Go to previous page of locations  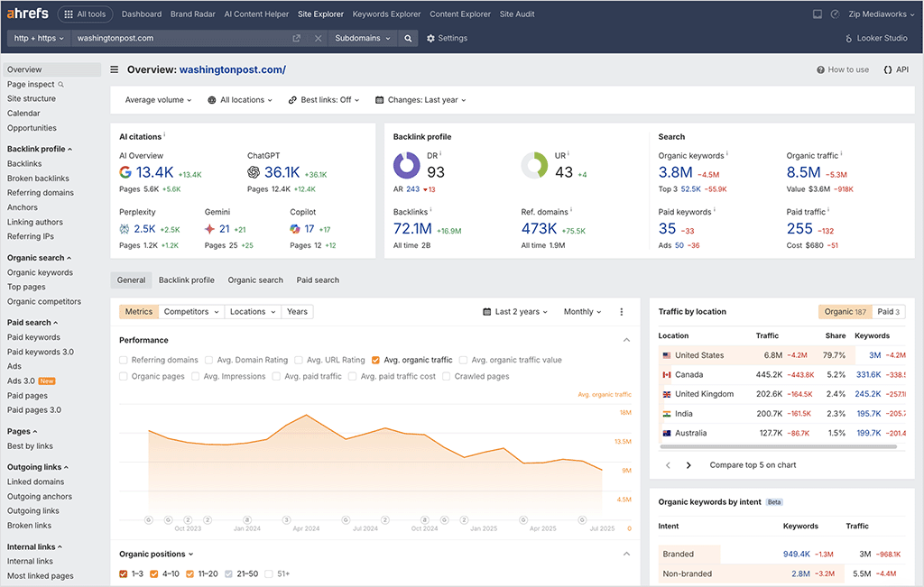[668, 465]
